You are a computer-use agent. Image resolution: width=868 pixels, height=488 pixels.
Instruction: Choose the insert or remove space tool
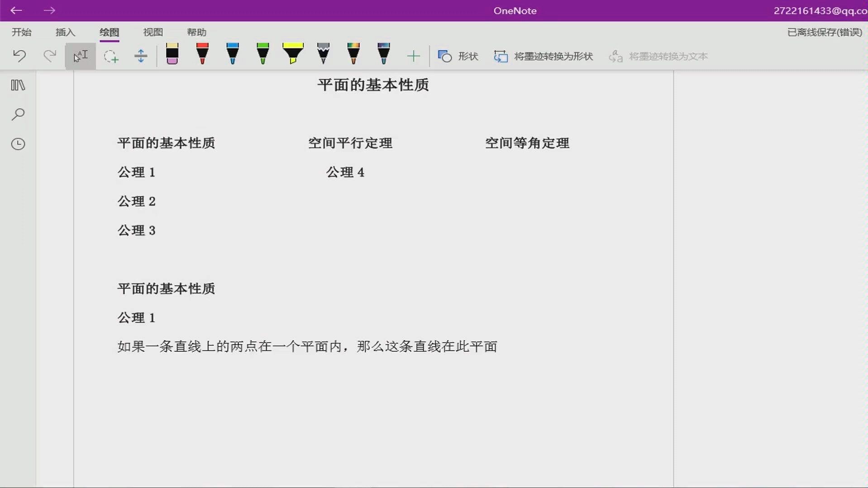tap(141, 56)
